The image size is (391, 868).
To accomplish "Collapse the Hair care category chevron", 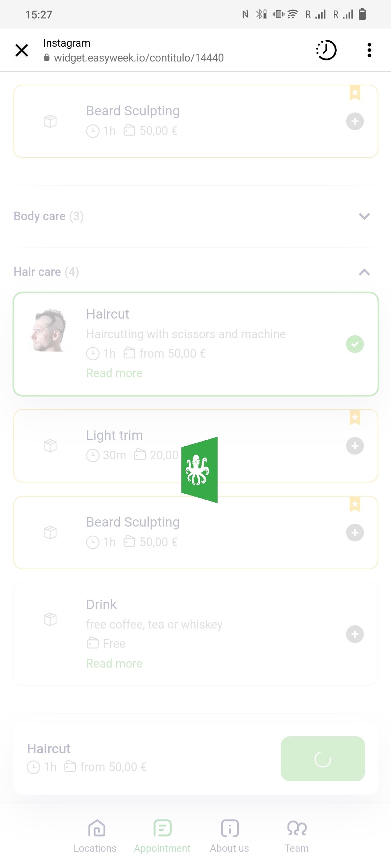I will [x=364, y=272].
